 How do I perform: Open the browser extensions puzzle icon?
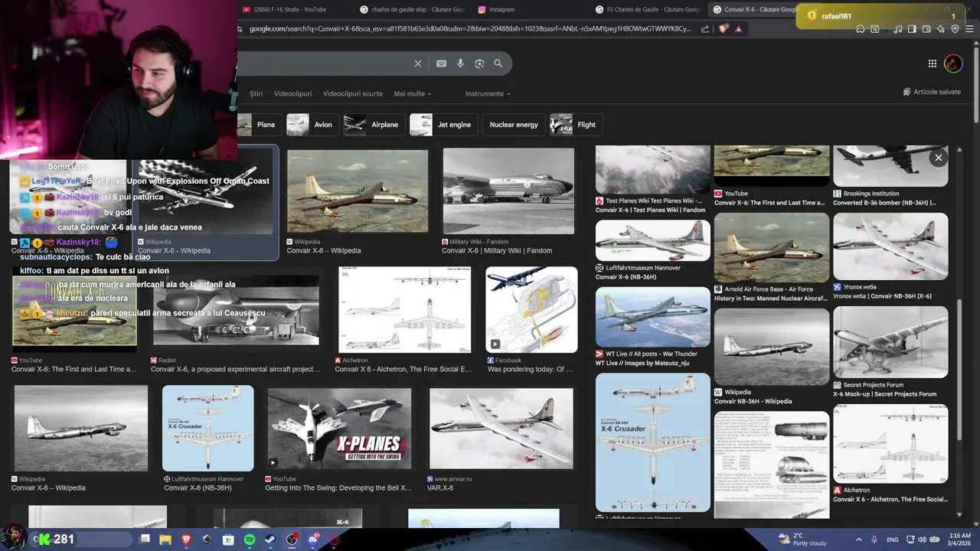[x=861, y=29]
